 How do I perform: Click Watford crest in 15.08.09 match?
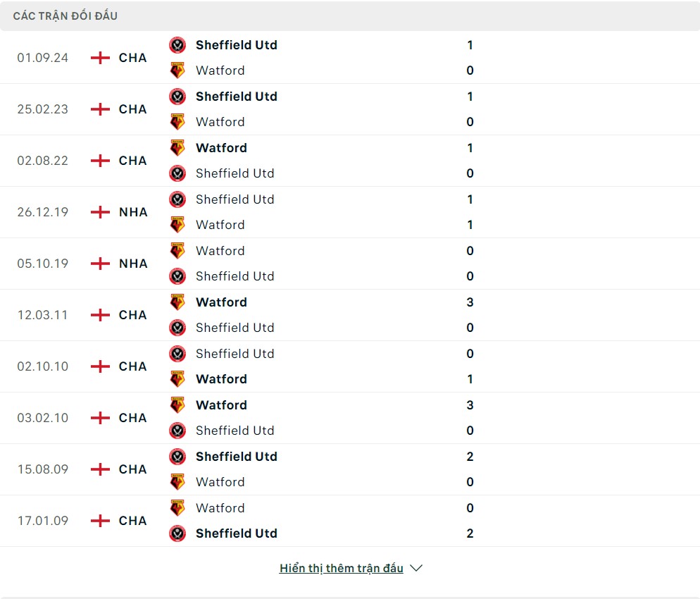click(177, 482)
